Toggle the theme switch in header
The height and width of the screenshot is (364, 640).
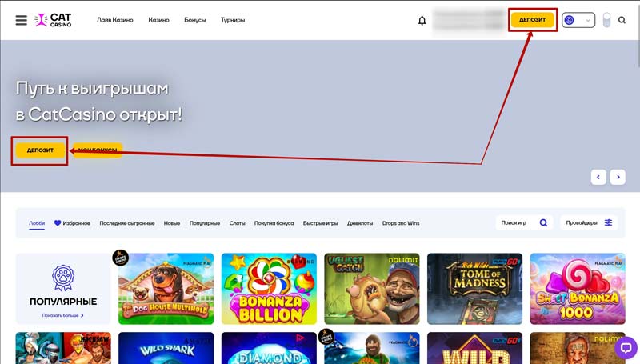pos(606,20)
